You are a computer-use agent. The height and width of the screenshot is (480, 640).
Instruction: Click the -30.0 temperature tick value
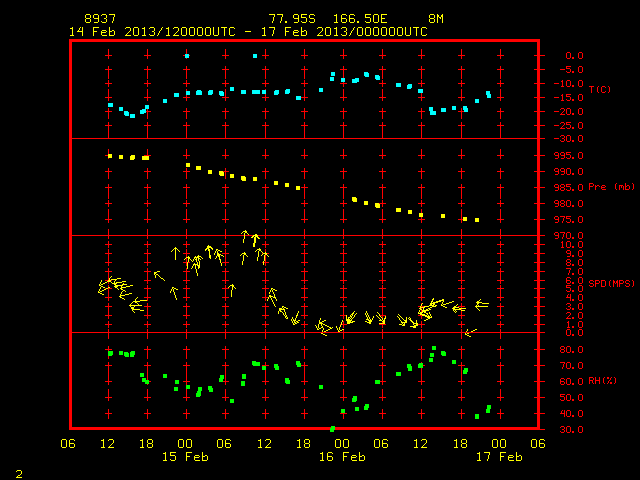(x=569, y=139)
